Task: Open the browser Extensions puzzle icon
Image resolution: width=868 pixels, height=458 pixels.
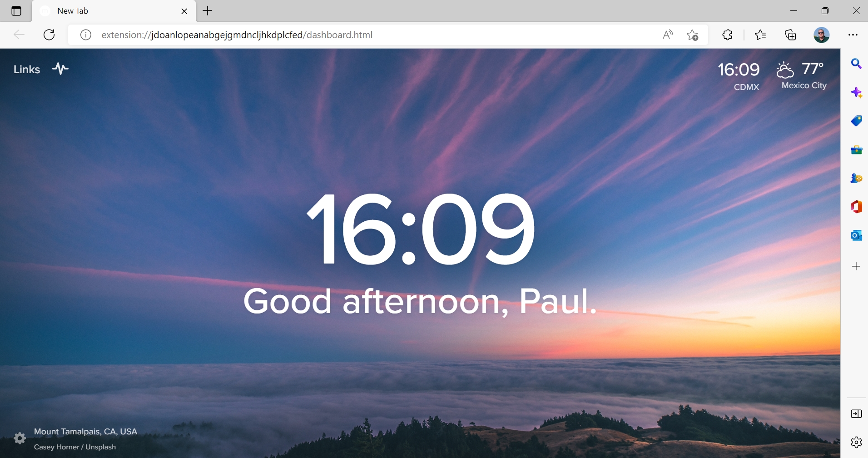Action: [727, 35]
